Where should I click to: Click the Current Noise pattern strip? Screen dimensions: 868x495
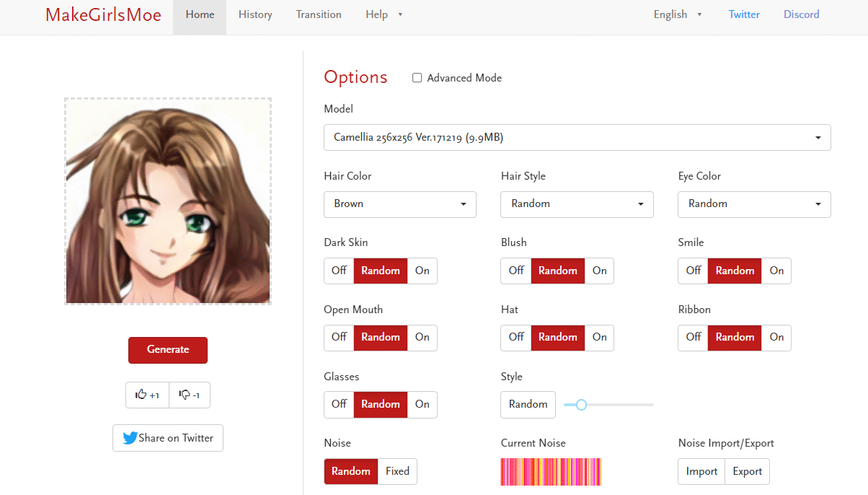click(551, 471)
